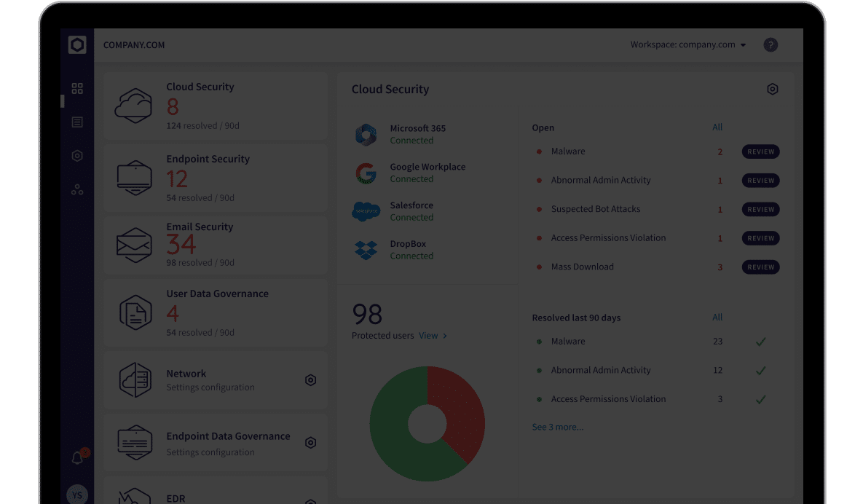The image size is (863, 504).
Task: Click the Salesforce logo
Action: point(366,211)
